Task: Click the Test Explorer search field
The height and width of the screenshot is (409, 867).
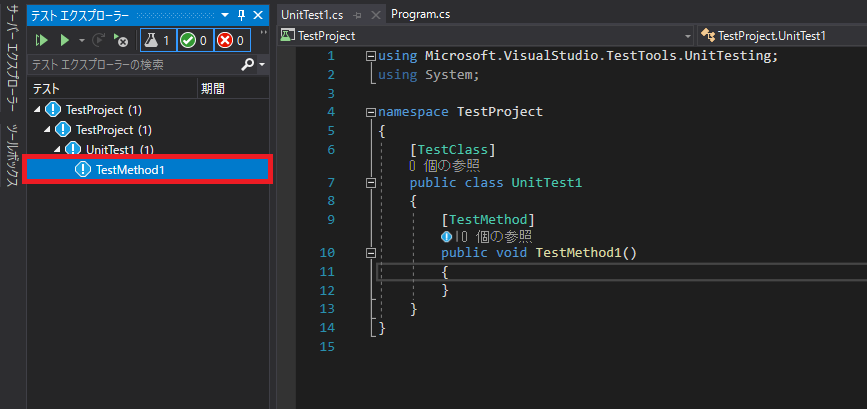Action: point(130,64)
